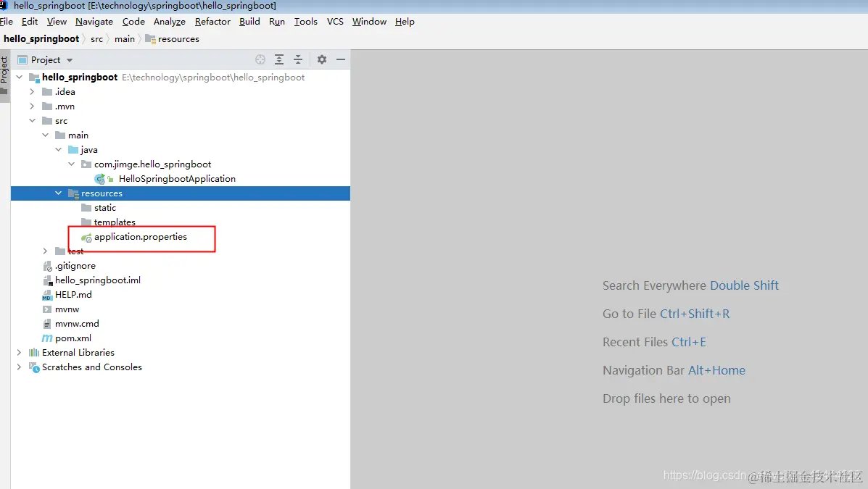Collapse the src folder

point(32,120)
